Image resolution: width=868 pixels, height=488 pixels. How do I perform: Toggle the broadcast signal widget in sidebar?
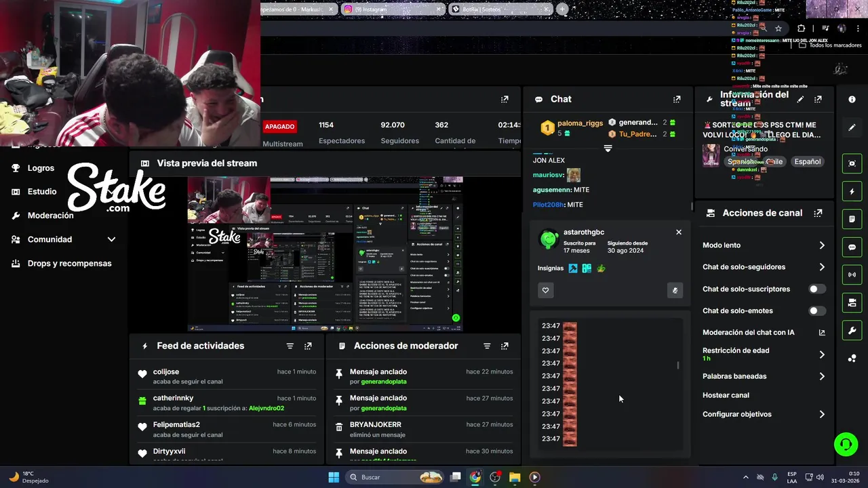852,274
